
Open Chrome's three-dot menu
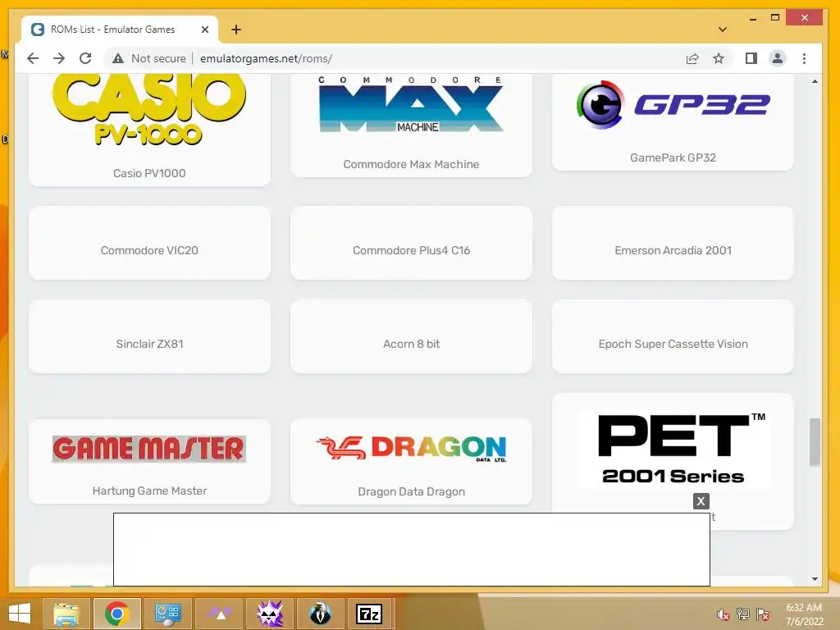click(x=804, y=58)
